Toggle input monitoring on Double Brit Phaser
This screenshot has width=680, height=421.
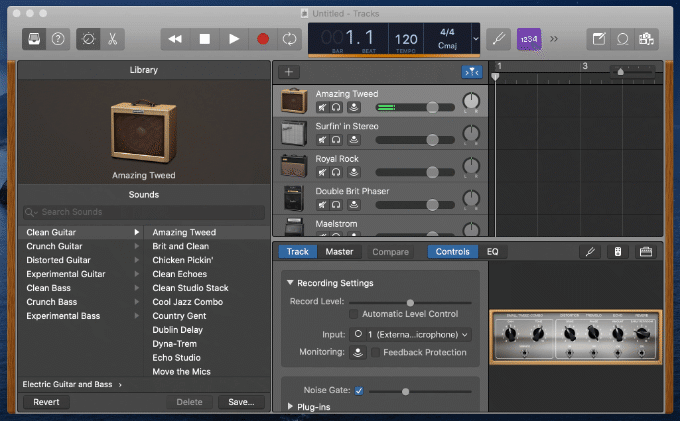(x=354, y=205)
